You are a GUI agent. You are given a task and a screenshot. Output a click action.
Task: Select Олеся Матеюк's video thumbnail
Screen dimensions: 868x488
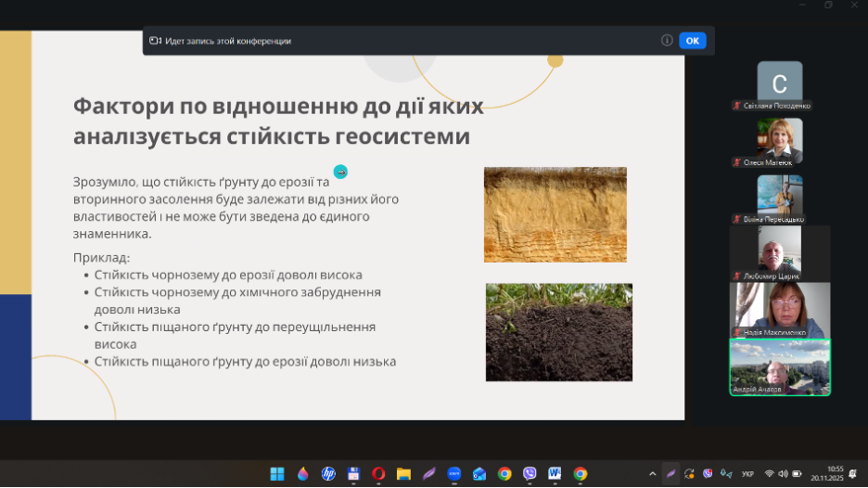coord(779,141)
